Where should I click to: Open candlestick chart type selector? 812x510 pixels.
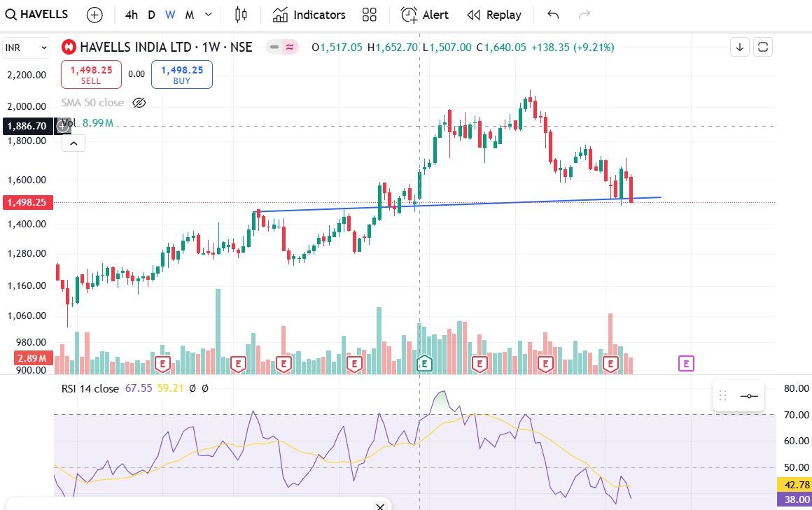pos(241,15)
